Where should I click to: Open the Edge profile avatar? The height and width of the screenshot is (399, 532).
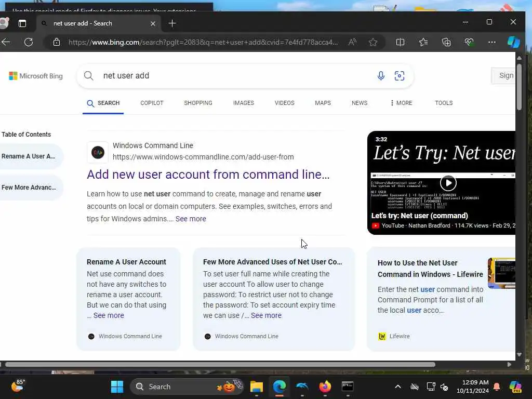(4, 23)
